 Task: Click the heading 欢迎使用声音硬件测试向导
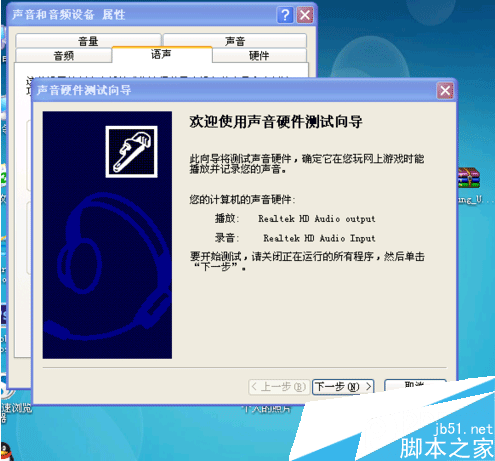pos(276,122)
